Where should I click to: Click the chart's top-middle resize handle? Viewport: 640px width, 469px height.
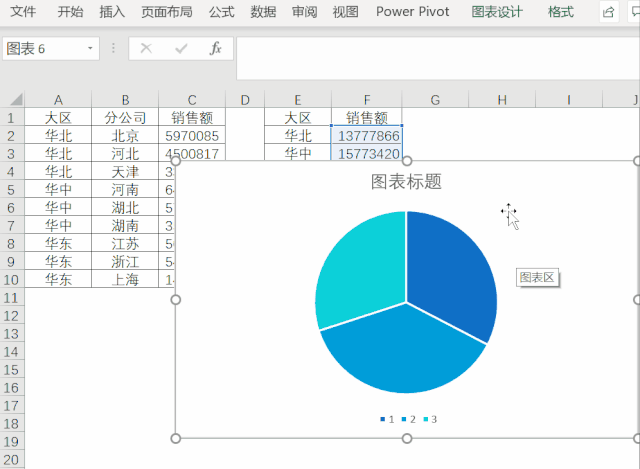point(407,161)
